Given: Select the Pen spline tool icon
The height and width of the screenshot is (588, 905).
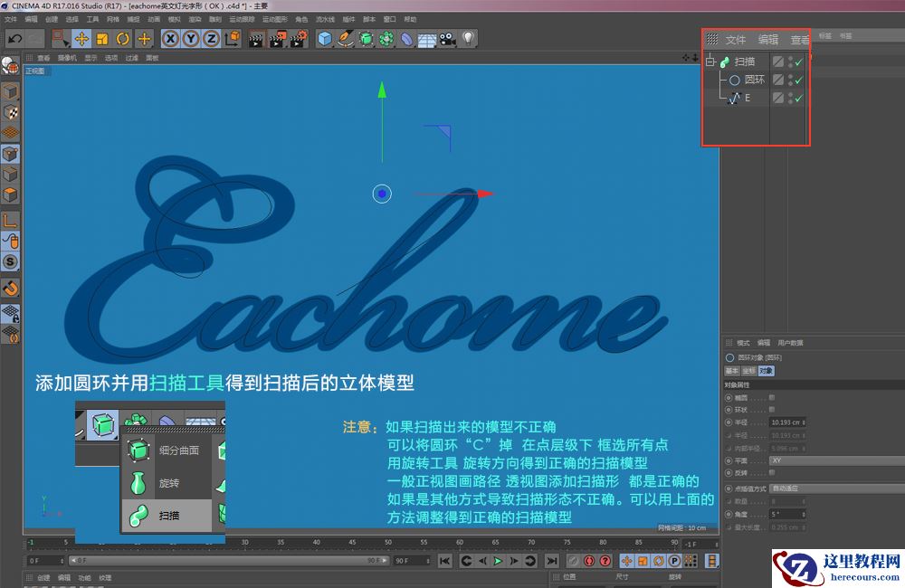Looking at the screenshot, I should coord(344,39).
